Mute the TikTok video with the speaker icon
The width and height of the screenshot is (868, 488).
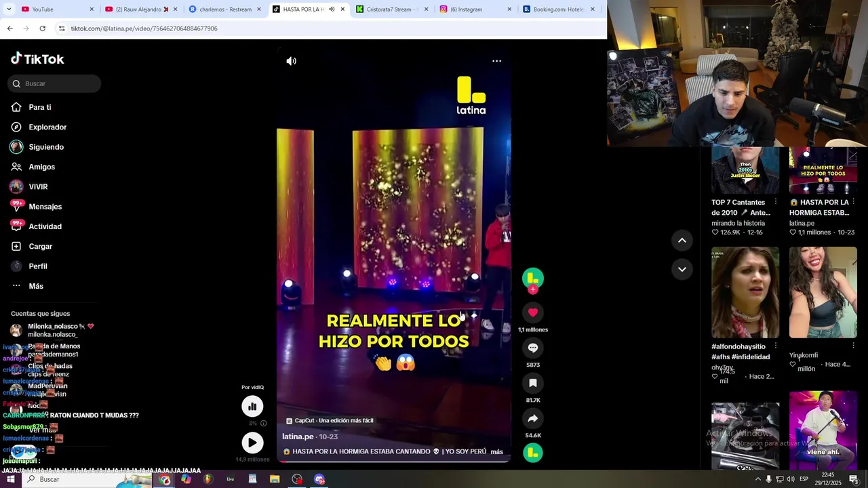[292, 61]
